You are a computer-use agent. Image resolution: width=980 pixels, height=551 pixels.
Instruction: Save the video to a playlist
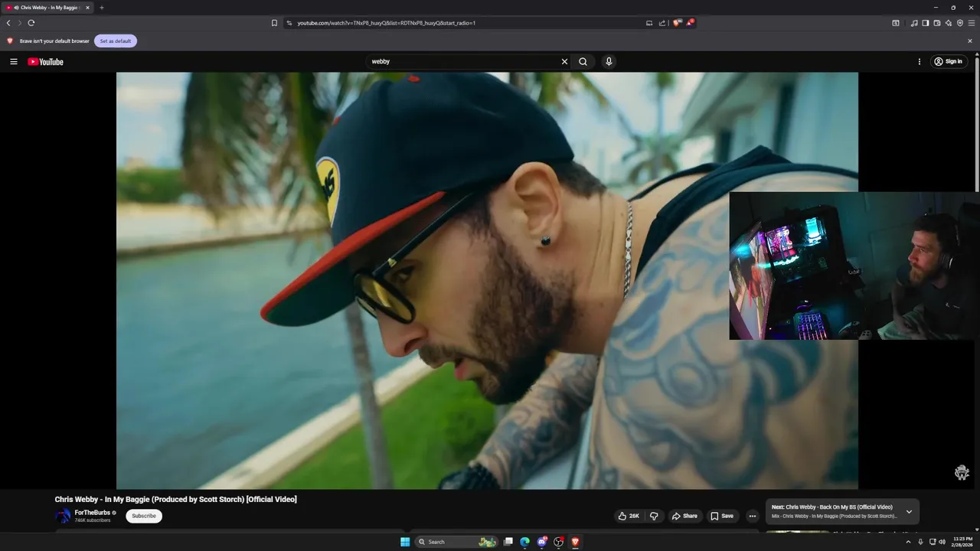(x=722, y=516)
